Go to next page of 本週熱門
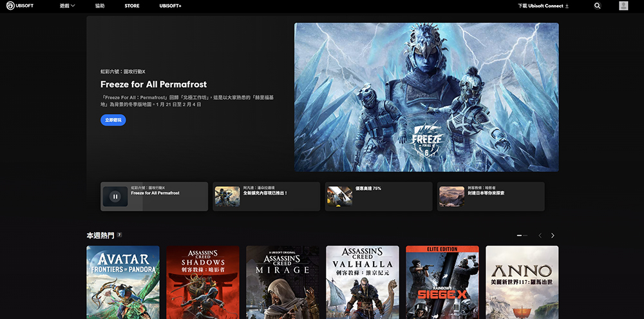The image size is (644, 319). (553, 236)
